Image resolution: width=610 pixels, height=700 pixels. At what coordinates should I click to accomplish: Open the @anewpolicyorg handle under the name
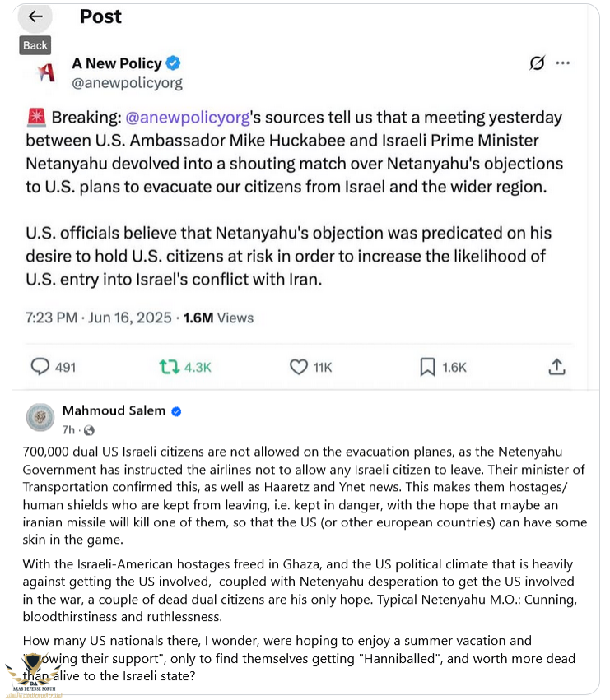(127, 83)
